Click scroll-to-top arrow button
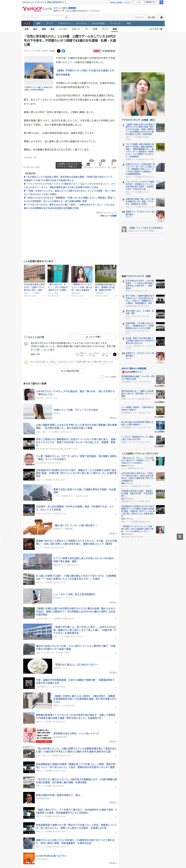Image resolution: width=186 pixels, height=868 pixels. (x=180, y=536)
